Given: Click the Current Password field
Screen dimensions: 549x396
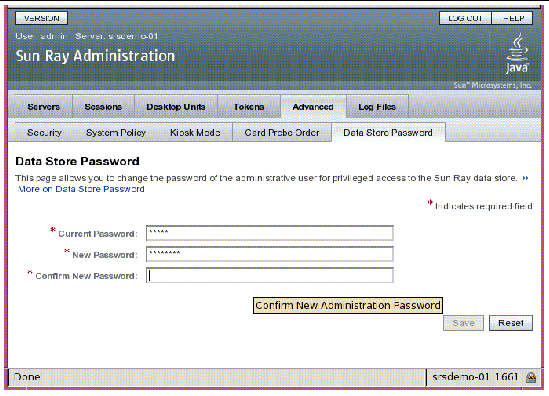Looking at the screenshot, I should [x=270, y=233].
